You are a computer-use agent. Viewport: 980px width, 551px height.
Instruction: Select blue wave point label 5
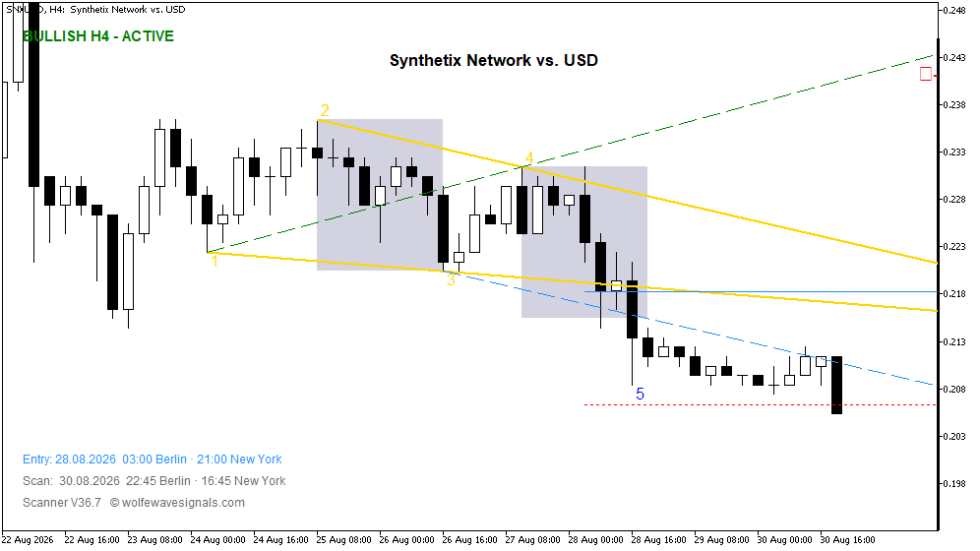(640, 395)
